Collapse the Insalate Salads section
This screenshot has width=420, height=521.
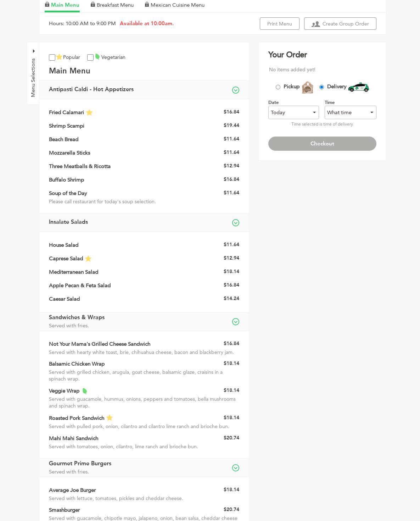click(x=235, y=223)
